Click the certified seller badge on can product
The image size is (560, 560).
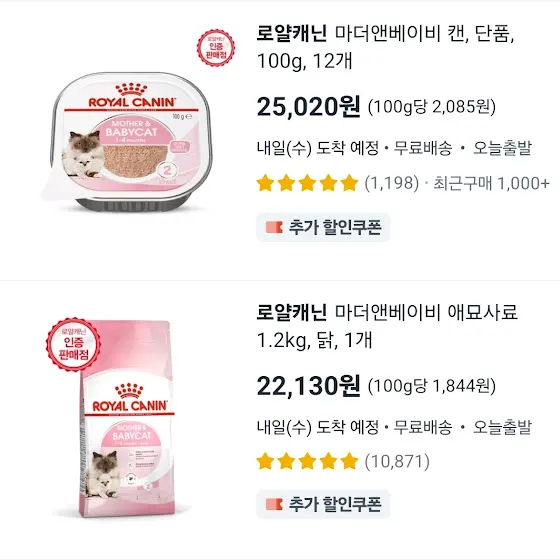click(x=216, y=48)
